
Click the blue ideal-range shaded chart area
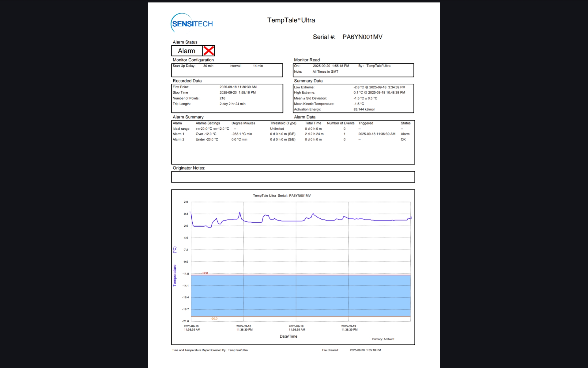[x=300, y=296]
